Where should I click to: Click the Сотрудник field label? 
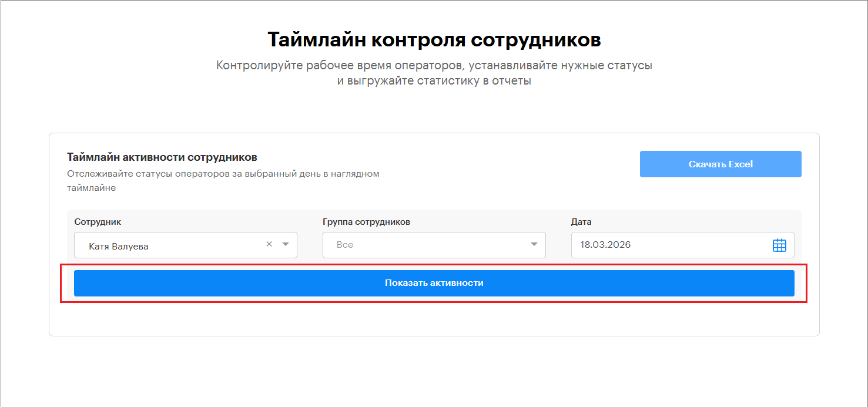coord(98,222)
